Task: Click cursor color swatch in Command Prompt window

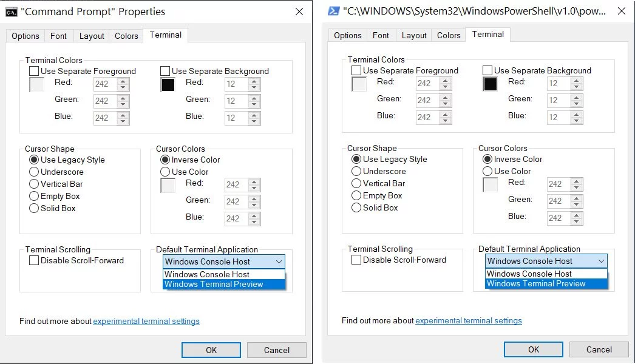Action: (168, 186)
